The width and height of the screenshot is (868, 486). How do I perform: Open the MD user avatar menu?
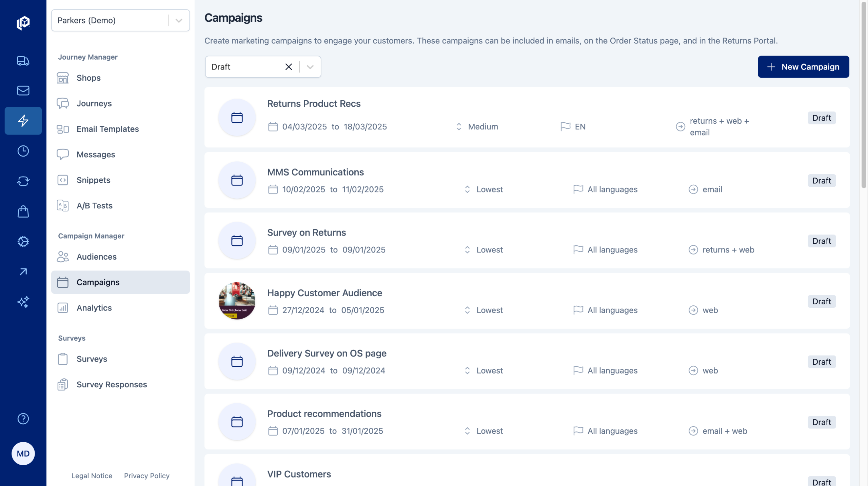point(23,453)
